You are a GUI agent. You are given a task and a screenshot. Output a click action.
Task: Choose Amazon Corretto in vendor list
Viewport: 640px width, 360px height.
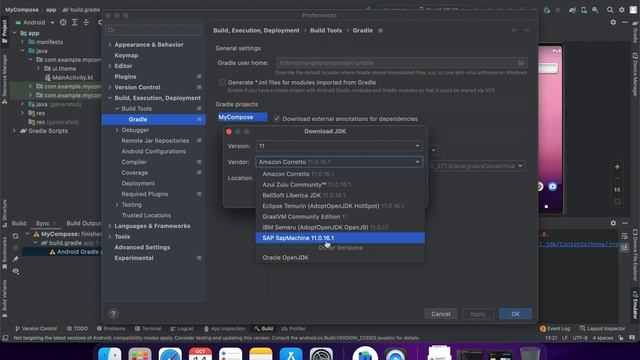340,174
